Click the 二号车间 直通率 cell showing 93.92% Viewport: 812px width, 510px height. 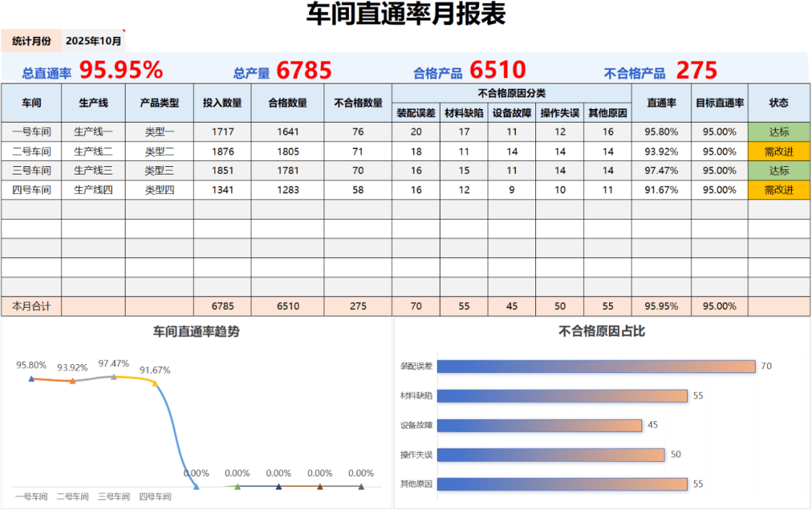(x=661, y=151)
